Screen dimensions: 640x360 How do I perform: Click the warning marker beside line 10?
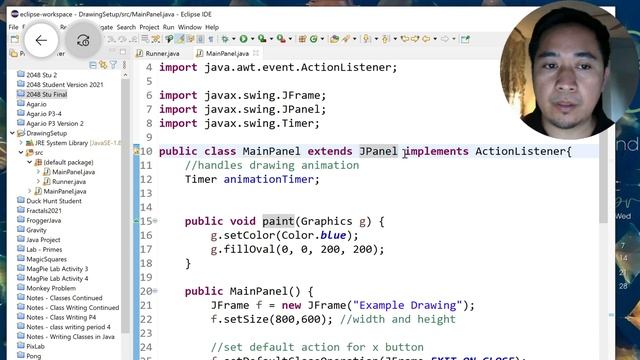tap(137, 151)
